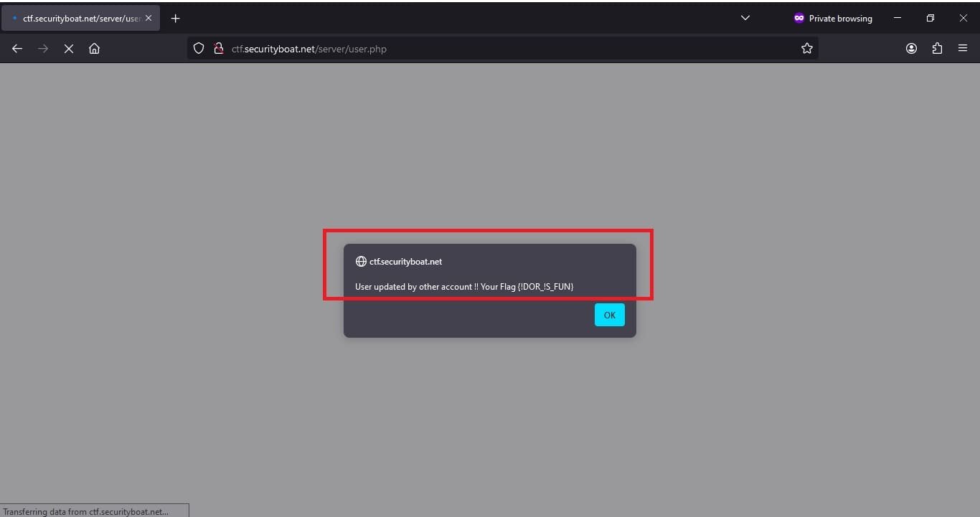Screen dimensions: 980x517
Task: Close the Firefox window
Action: point(963,18)
